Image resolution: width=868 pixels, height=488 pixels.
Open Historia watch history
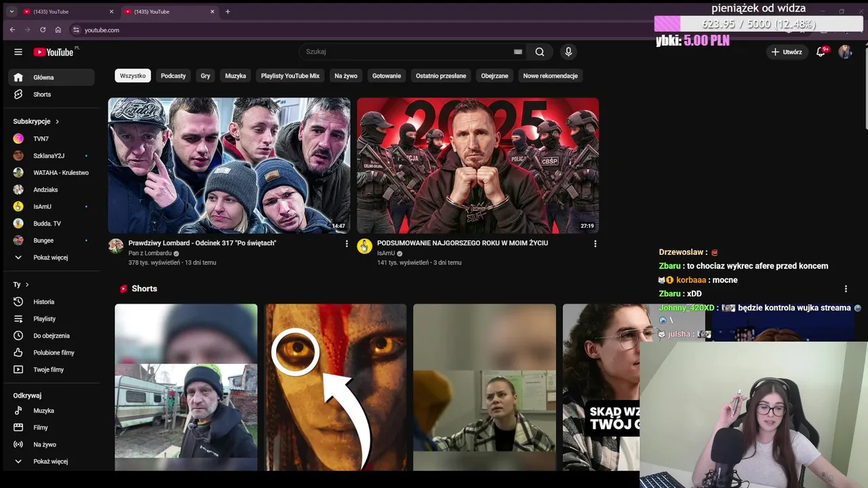coord(52,302)
